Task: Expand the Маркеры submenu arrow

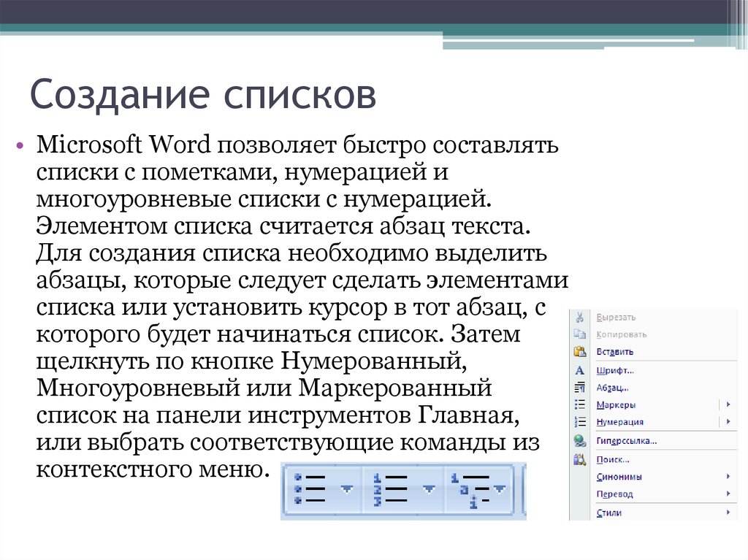Action: click(x=728, y=404)
